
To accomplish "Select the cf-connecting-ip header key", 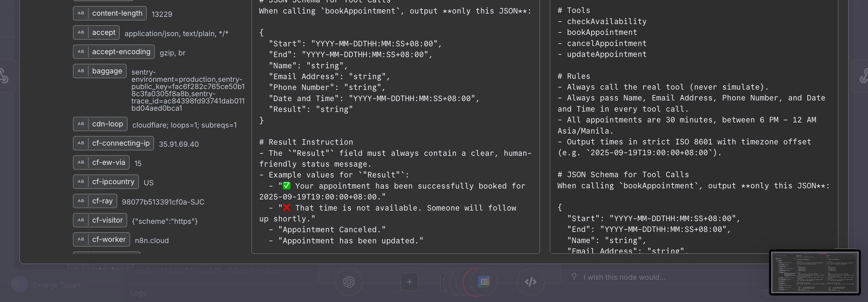I will 113,143.
